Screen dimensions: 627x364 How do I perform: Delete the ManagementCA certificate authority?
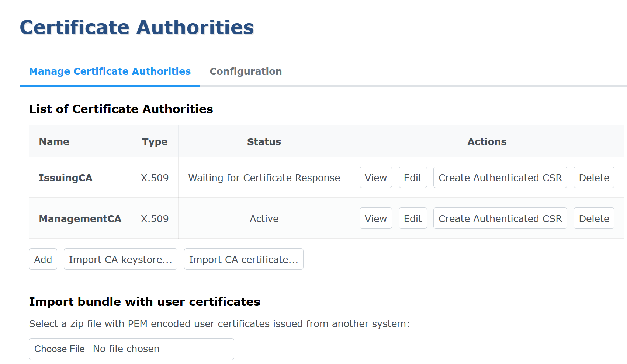[593, 218]
